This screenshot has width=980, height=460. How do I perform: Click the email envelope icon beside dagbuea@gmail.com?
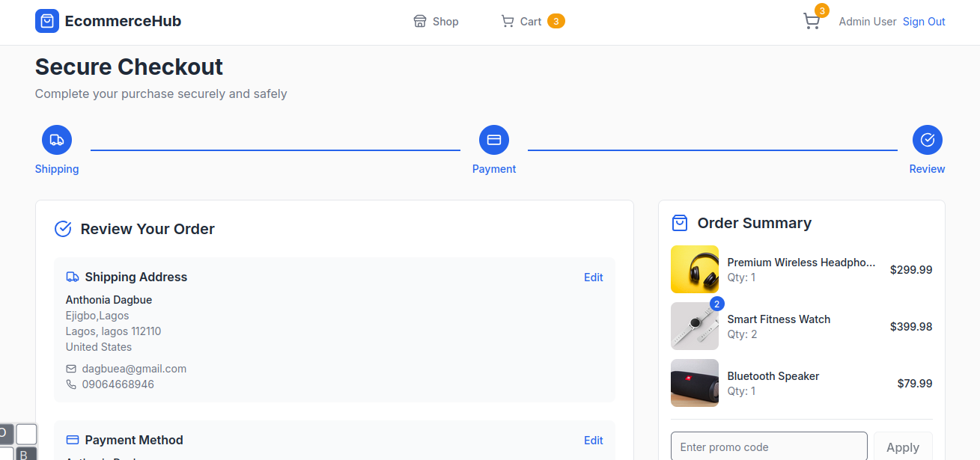(x=72, y=369)
